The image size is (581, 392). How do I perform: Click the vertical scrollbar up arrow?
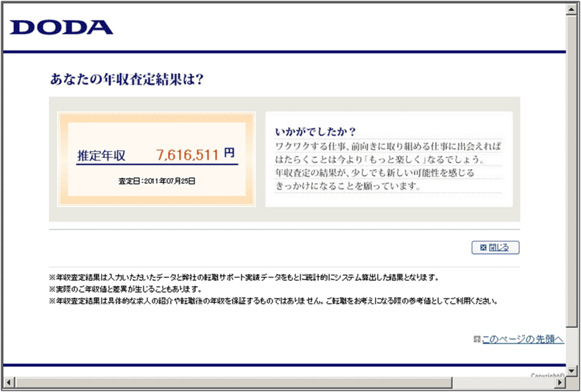571,7
